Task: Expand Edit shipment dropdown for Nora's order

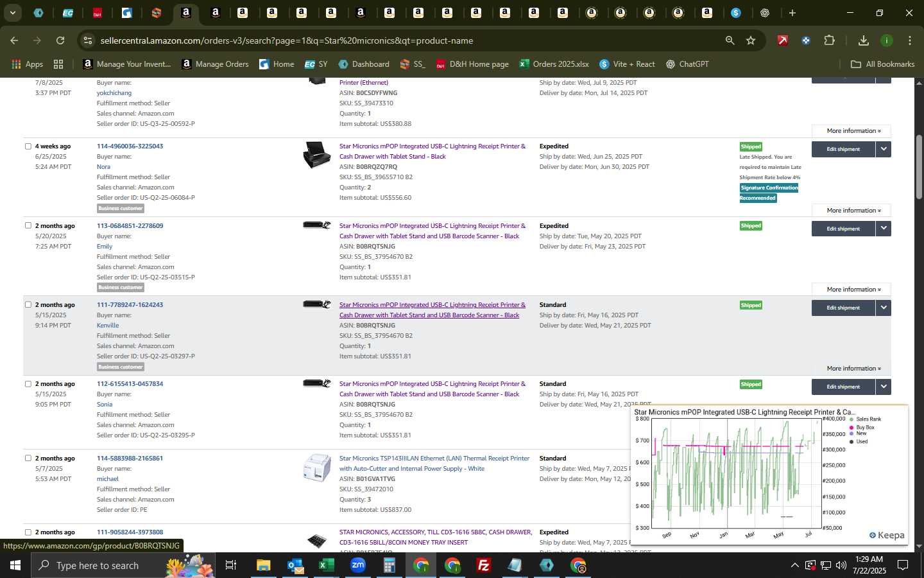Action: (884, 149)
